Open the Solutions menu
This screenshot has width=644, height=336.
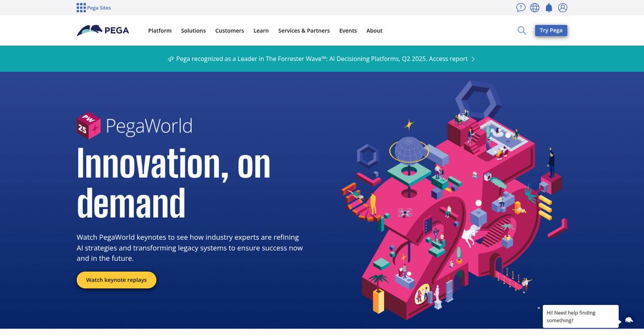193,31
